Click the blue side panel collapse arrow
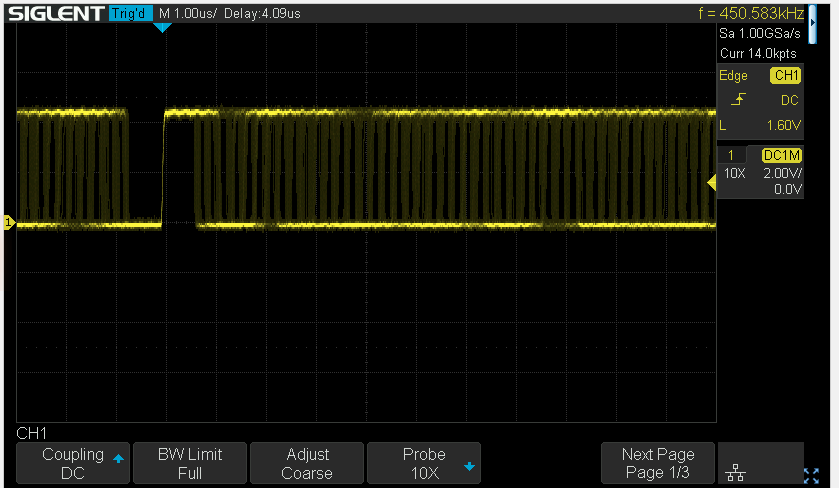 (813, 23)
